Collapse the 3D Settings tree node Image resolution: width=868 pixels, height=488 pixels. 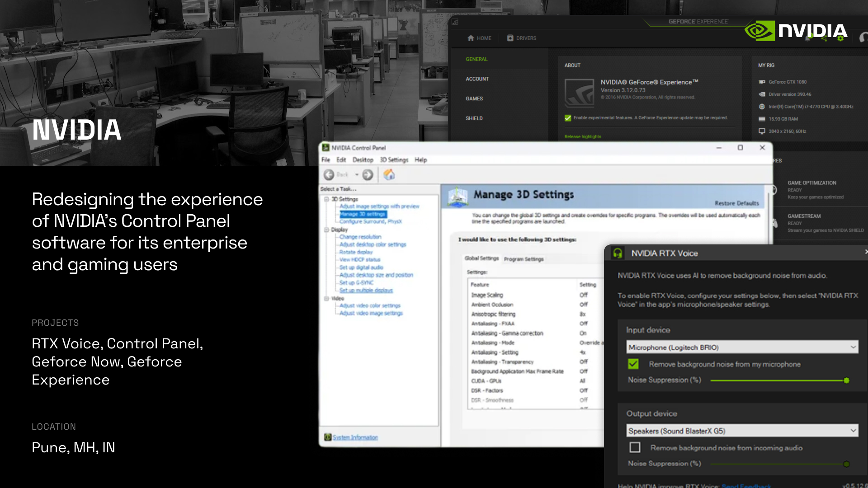coord(326,199)
